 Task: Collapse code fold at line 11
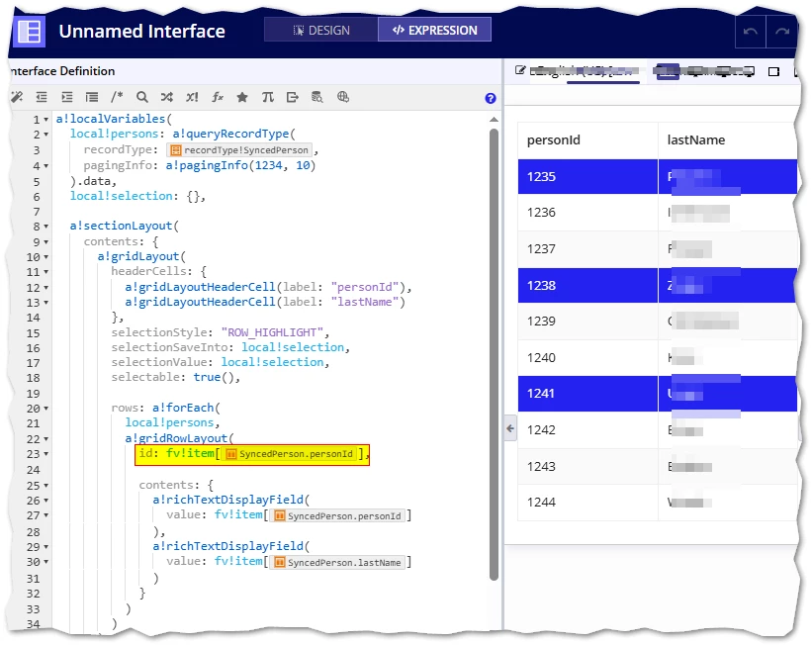coord(46,272)
